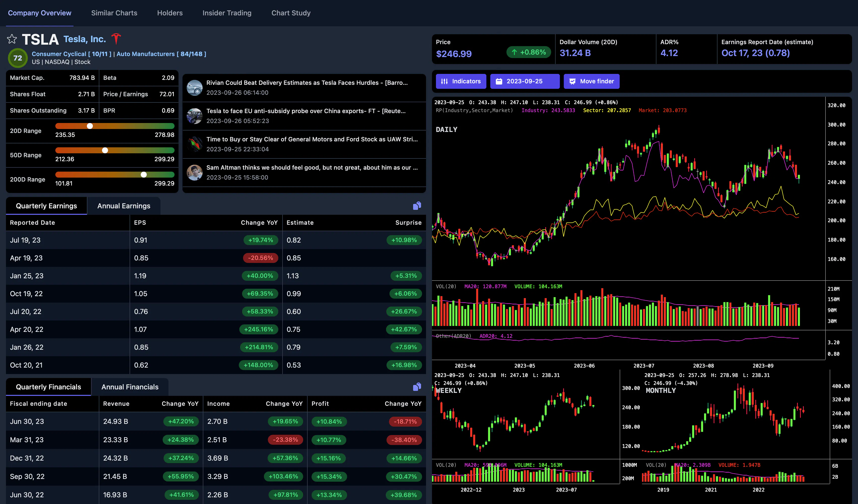Click the Beta 2.09 cell
Viewport: 858px width, 504px height.
point(139,78)
